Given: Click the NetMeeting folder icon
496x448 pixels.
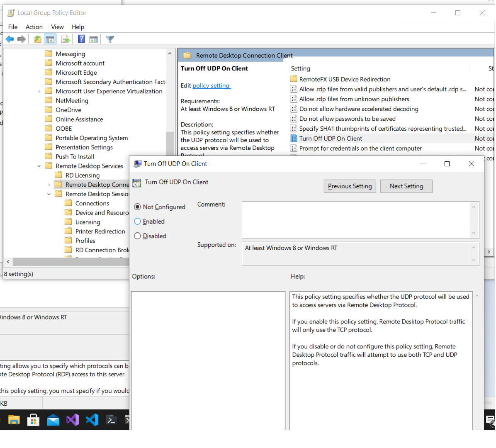Looking at the screenshot, I should (49, 100).
